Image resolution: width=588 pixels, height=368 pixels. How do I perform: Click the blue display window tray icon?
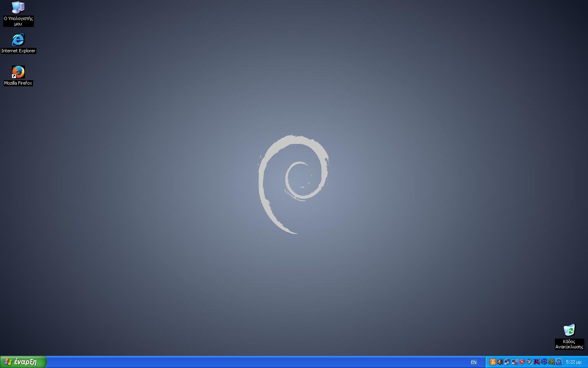[x=559, y=362]
